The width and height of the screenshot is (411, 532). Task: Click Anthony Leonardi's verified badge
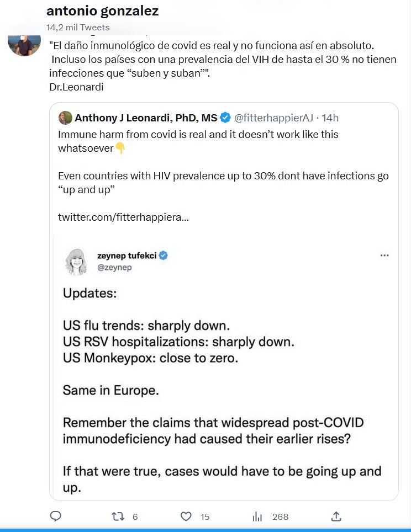(225, 118)
